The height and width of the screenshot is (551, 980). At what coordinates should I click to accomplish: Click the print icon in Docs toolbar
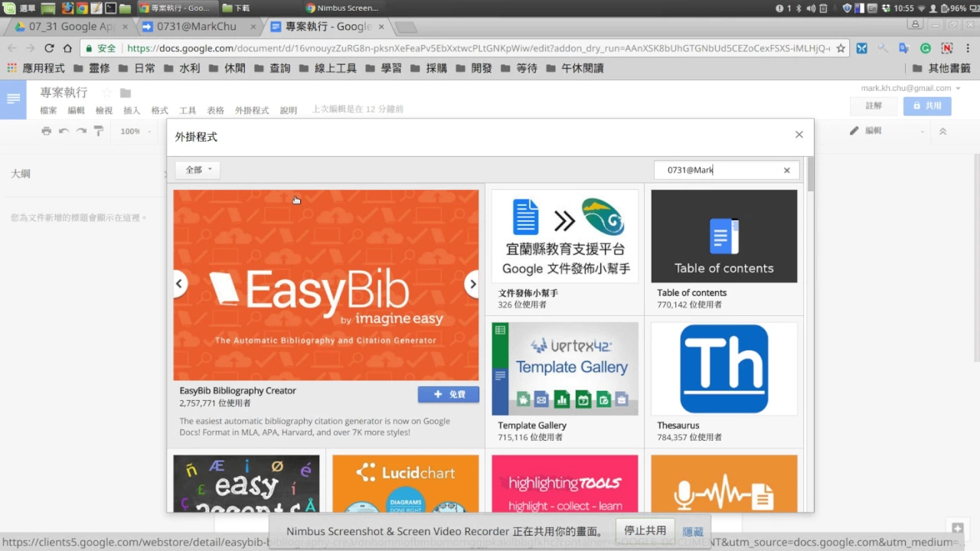[46, 131]
